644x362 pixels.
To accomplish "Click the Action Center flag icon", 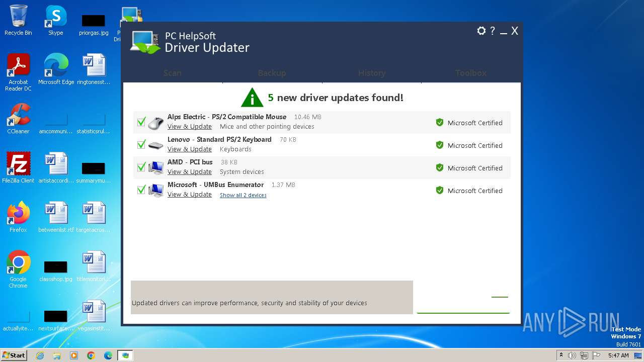I will tap(596, 355).
